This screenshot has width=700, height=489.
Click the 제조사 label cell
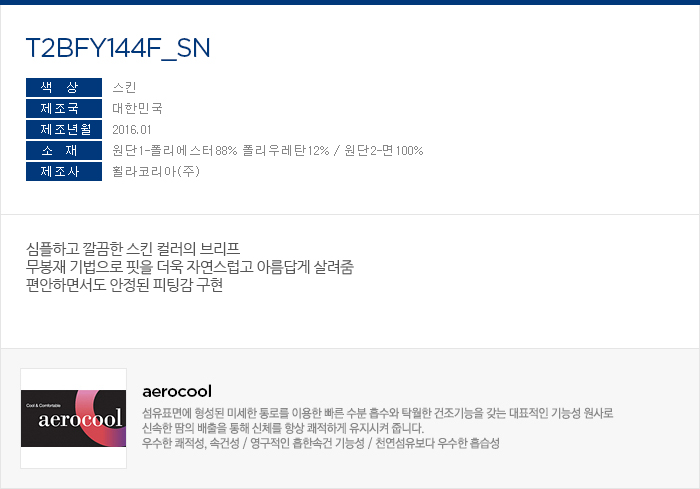tap(64, 171)
